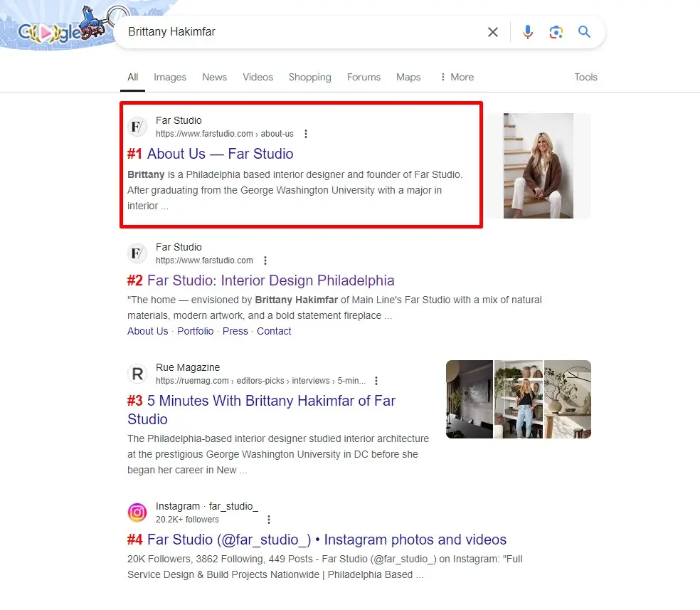Image resolution: width=700 pixels, height=610 pixels.
Task: Switch to the News tab
Action: [214, 77]
